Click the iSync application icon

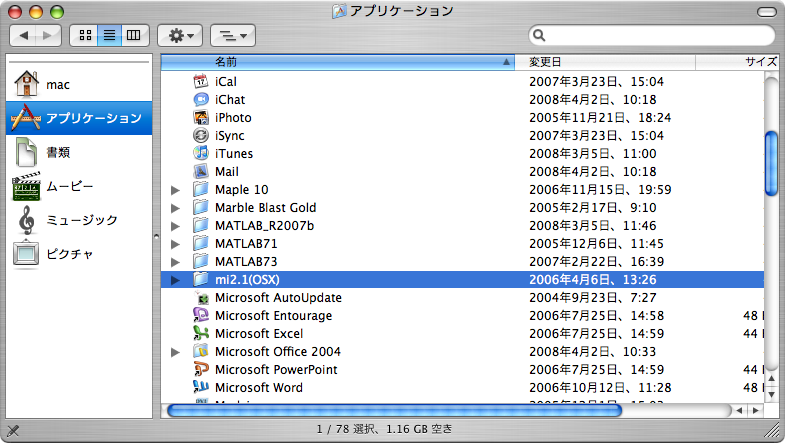pyautogui.click(x=201, y=135)
